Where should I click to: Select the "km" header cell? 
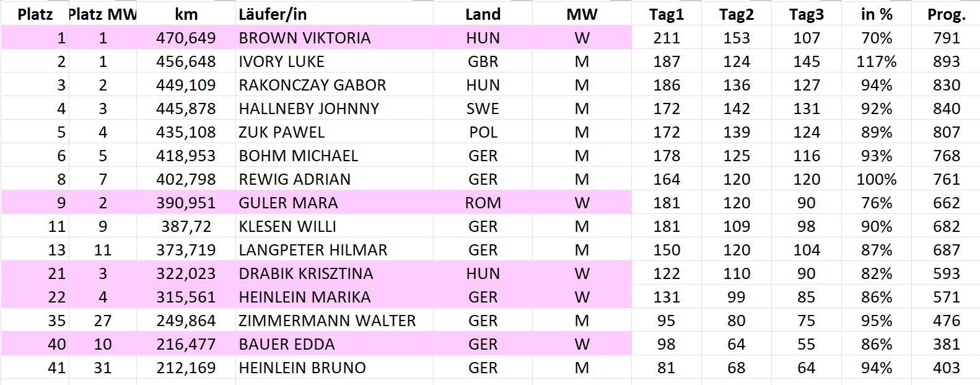[186, 14]
